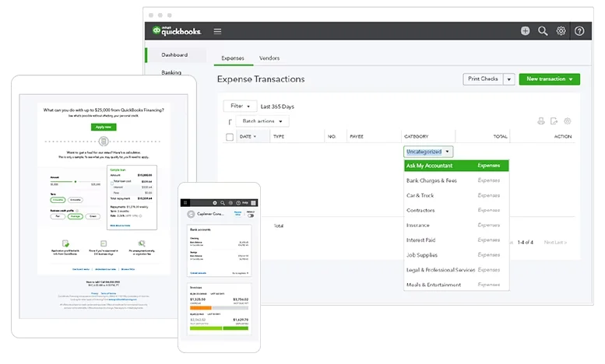Click the Next Last pagination link
This screenshot has width=605, height=364.
coord(555,242)
